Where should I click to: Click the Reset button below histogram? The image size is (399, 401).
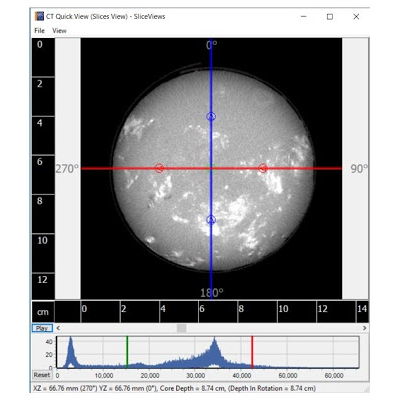pyautogui.click(x=42, y=375)
